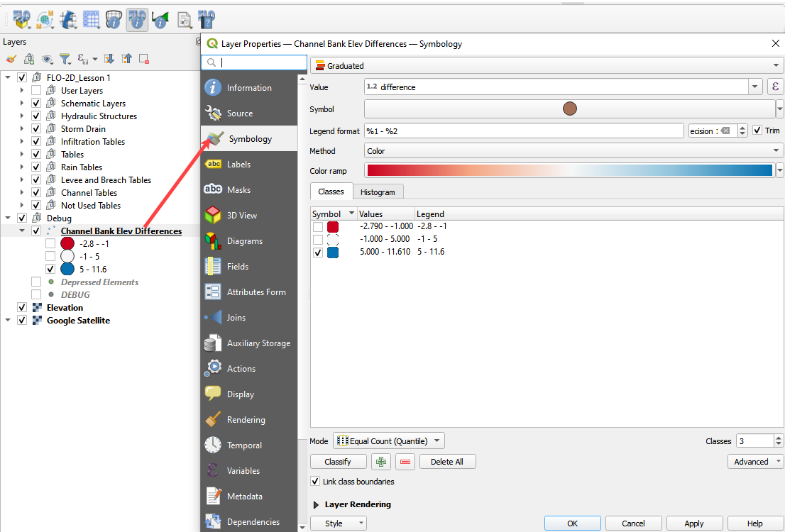785x532 pixels.
Task: Expand the Layer Rendering section
Action: tap(316, 504)
